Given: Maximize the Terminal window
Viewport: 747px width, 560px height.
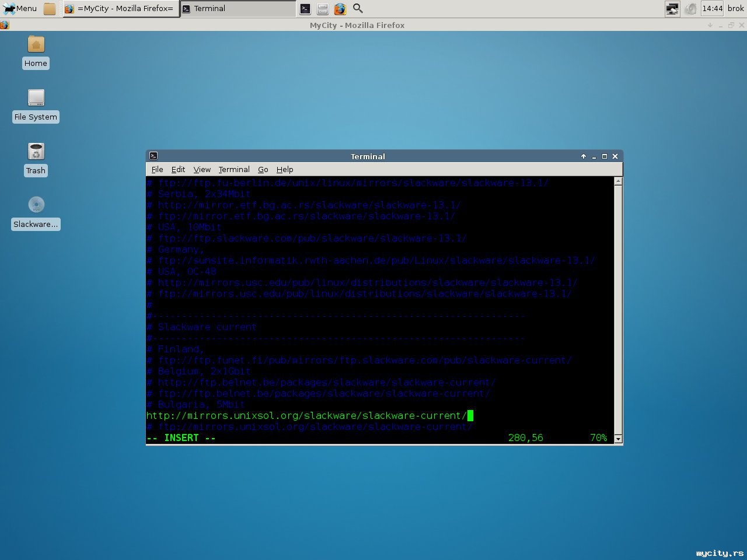Looking at the screenshot, I should tap(604, 156).
